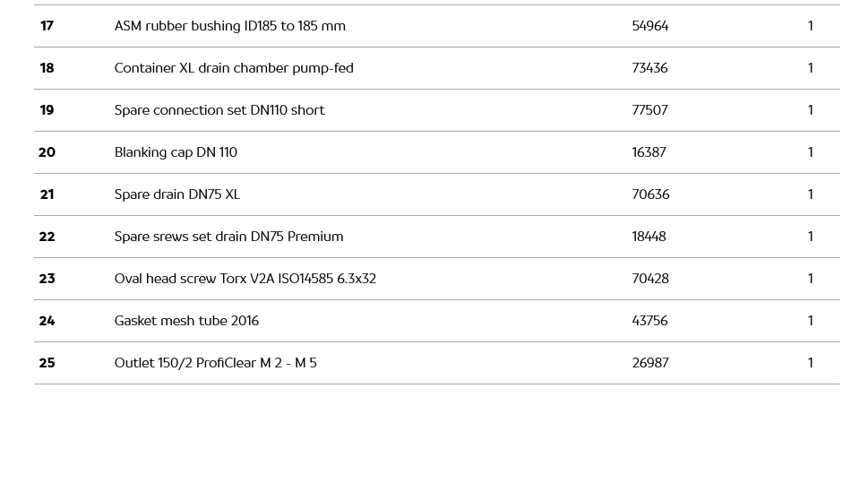Click Spare connection set DN110 short
The width and height of the screenshot is (868, 492).
pyautogui.click(x=219, y=110)
